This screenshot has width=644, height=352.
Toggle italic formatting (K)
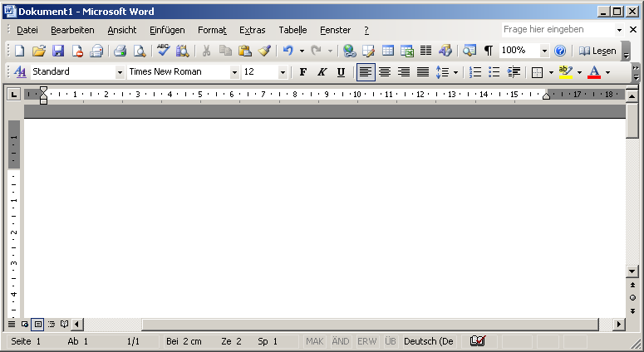[322, 72]
